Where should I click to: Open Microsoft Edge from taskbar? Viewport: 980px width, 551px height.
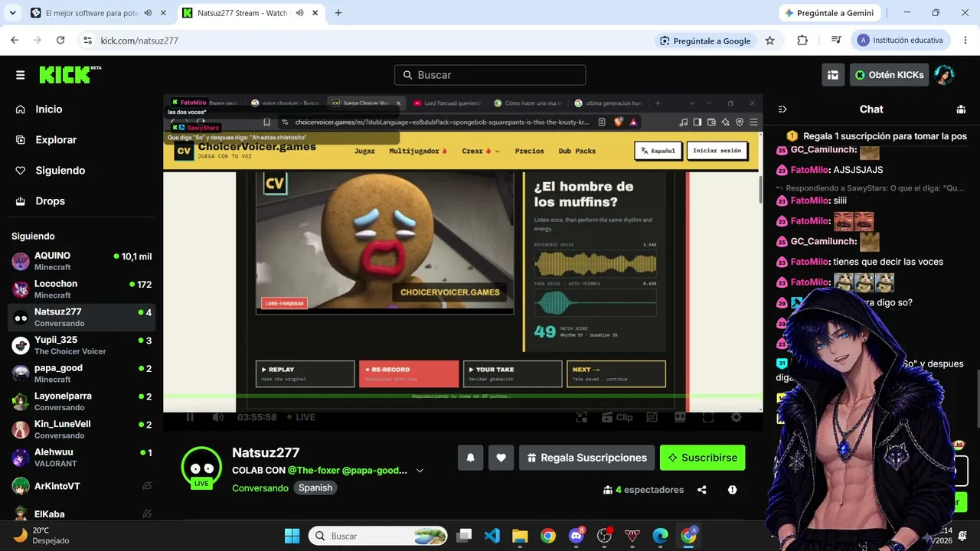pyautogui.click(x=660, y=536)
